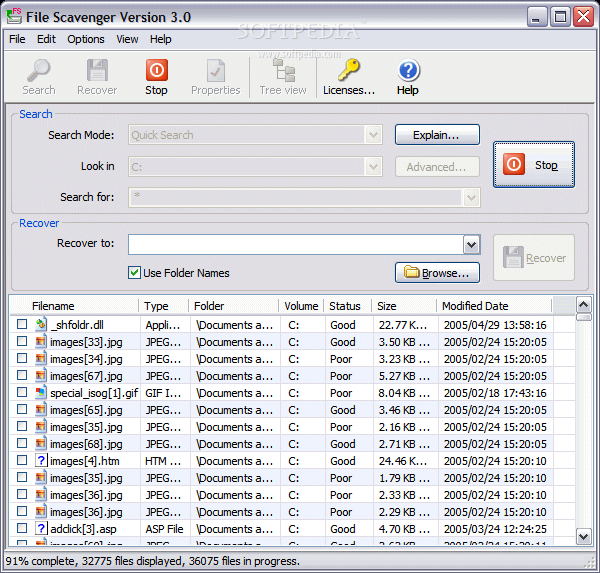Click the Recover floppy toolbar icon

[x=97, y=70]
